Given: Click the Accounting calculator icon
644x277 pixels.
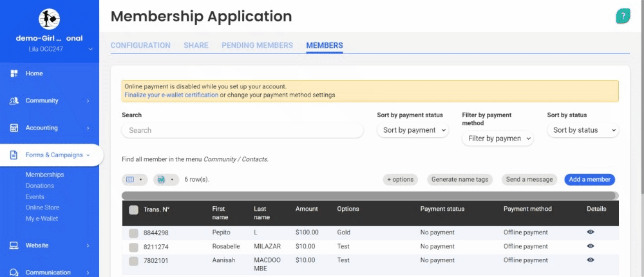Looking at the screenshot, I should pos(14,128).
